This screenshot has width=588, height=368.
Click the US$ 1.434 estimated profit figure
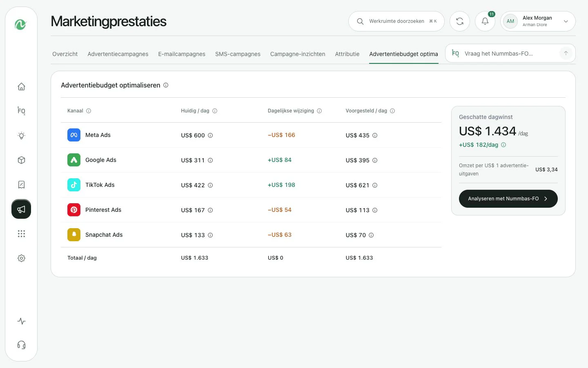[x=488, y=131]
